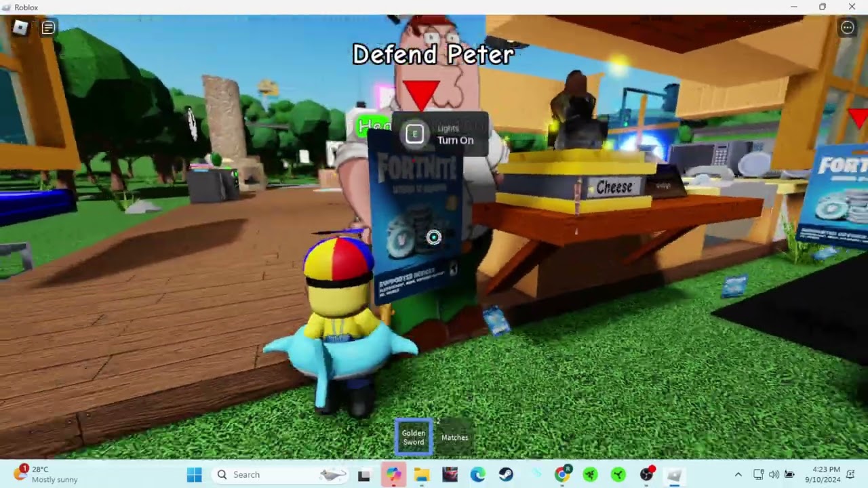
Task: Trigger the E prompt for Lights
Action: tap(414, 134)
